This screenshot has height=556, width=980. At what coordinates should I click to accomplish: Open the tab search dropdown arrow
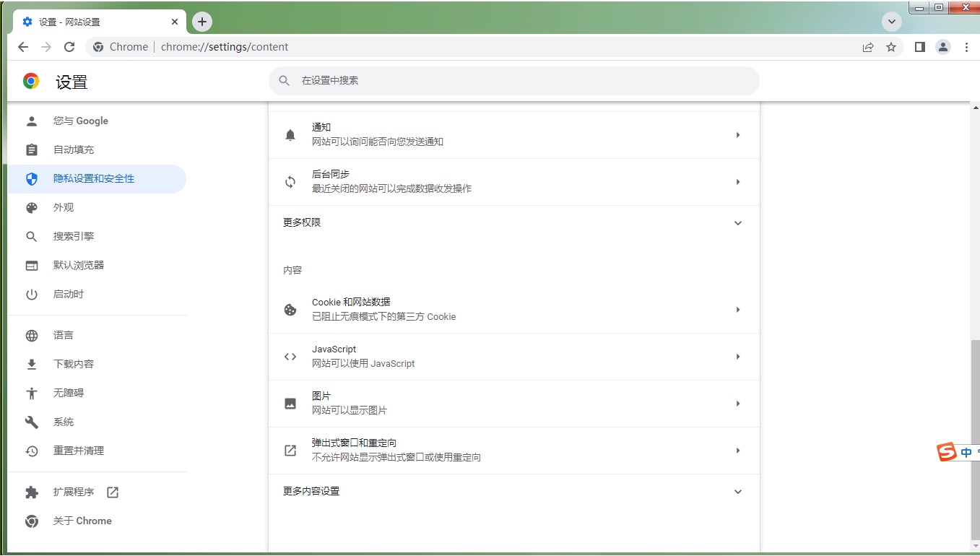892,22
